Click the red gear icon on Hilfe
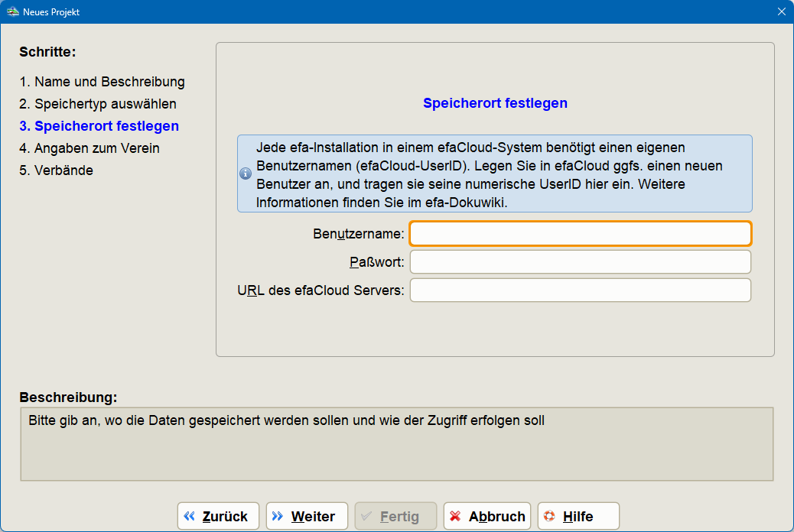794x532 pixels. [x=551, y=515]
